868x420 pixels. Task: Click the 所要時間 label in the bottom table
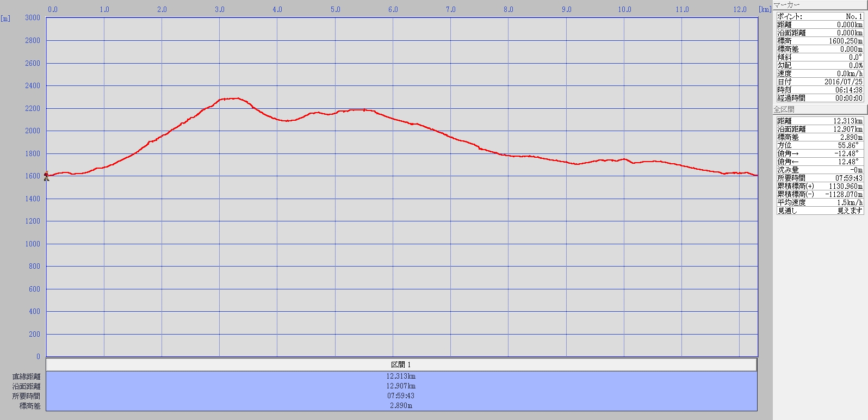click(27, 396)
